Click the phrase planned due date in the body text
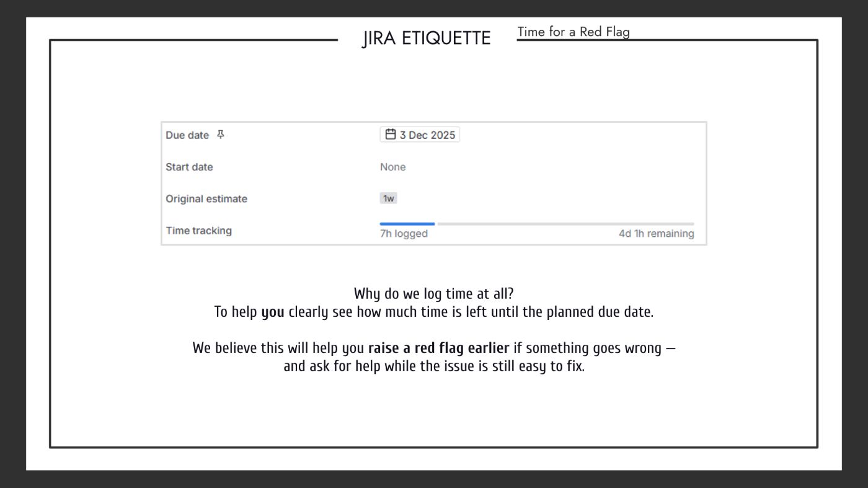 click(x=599, y=312)
